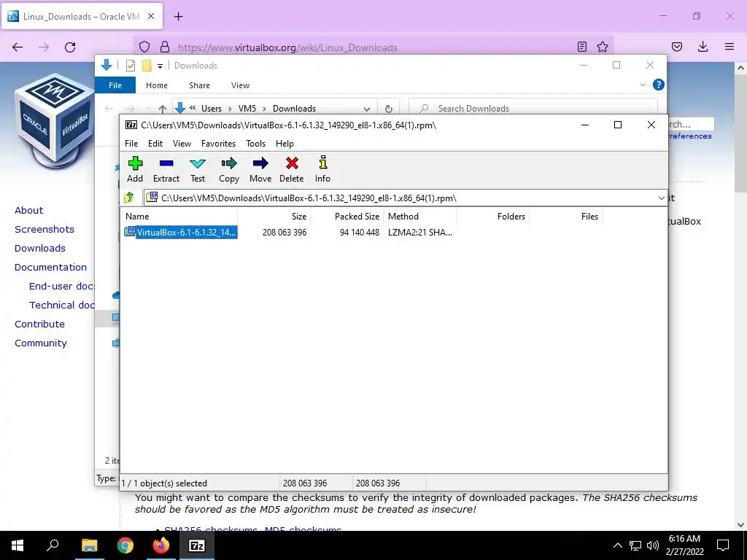The width and height of the screenshot is (747, 560).
Task: Open File Explorer from the taskbar
Action: point(90,545)
